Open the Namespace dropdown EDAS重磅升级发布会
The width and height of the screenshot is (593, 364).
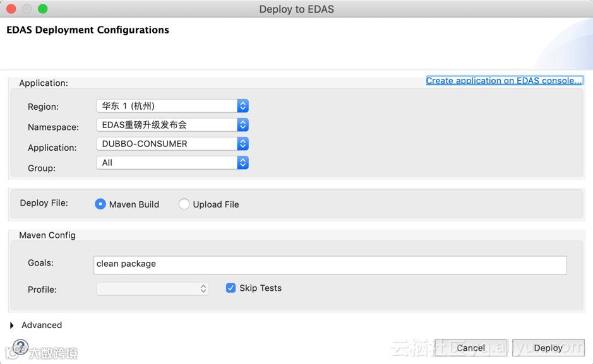[172, 125]
